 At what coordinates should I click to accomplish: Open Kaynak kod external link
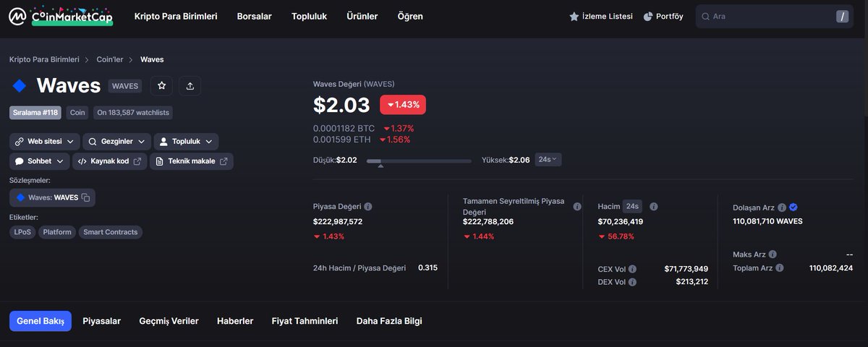point(109,161)
